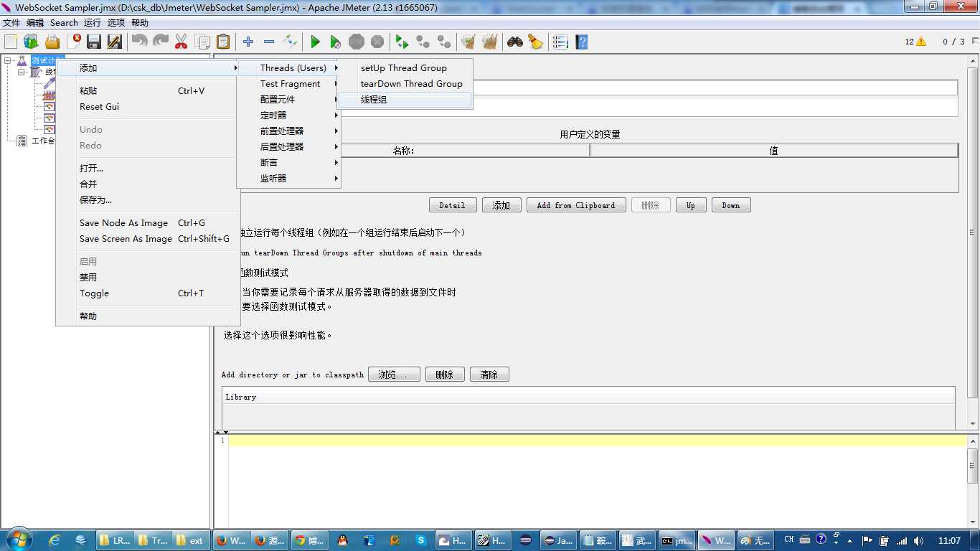This screenshot has width=980, height=551.
Task: Click the Toggle enable/disable toolbar icon
Action: (x=290, y=42)
